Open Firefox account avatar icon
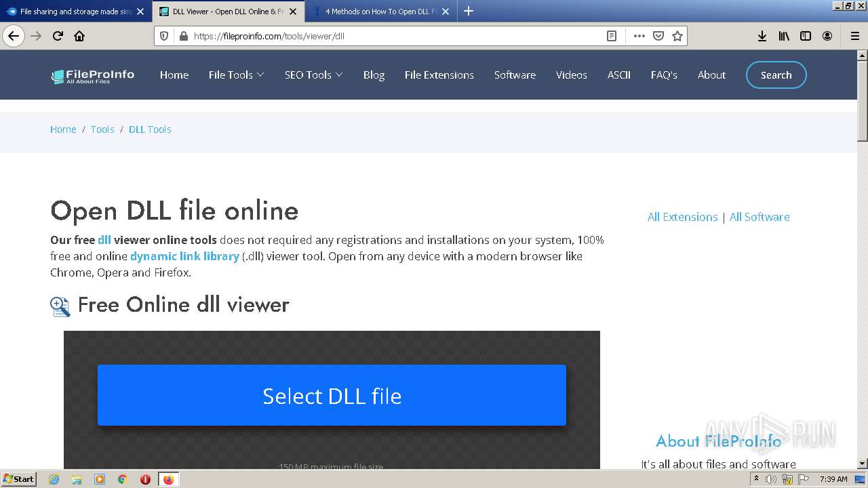The width and height of the screenshot is (868, 488). (827, 36)
